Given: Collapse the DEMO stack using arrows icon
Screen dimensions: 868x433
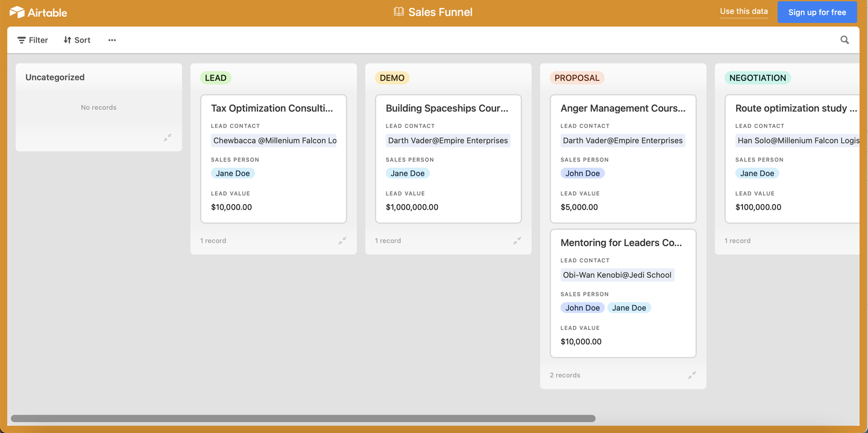Looking at the screenshot, I should (517, 241).
